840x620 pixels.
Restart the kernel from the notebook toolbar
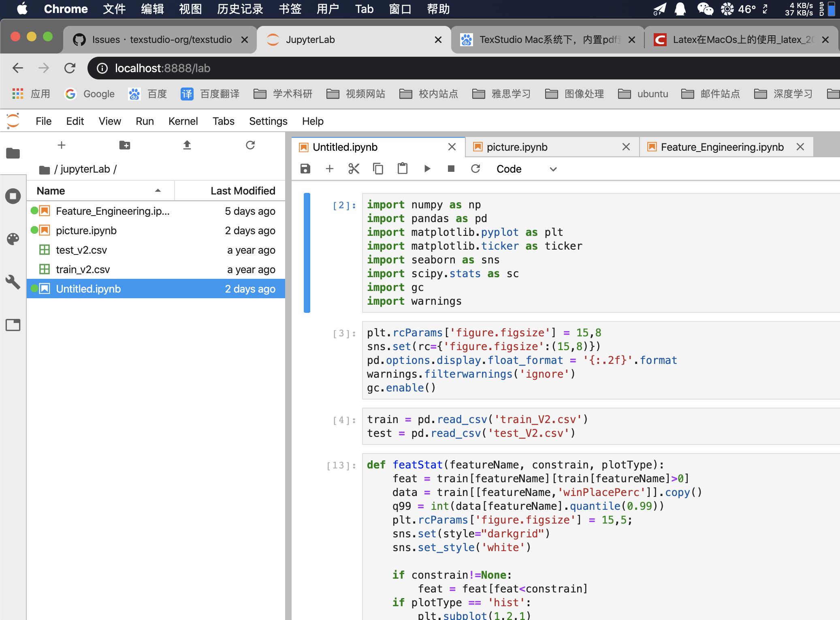[475, 169]
